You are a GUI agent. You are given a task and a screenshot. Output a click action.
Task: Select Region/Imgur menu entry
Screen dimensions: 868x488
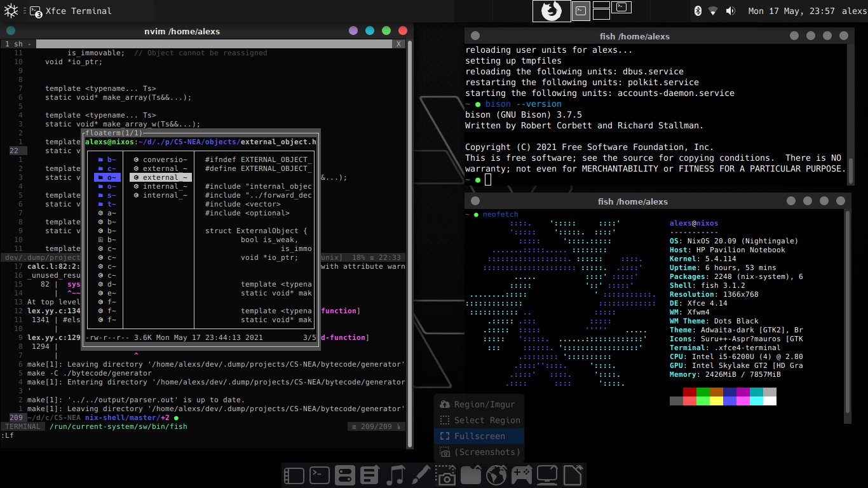(x=484, y=404)
